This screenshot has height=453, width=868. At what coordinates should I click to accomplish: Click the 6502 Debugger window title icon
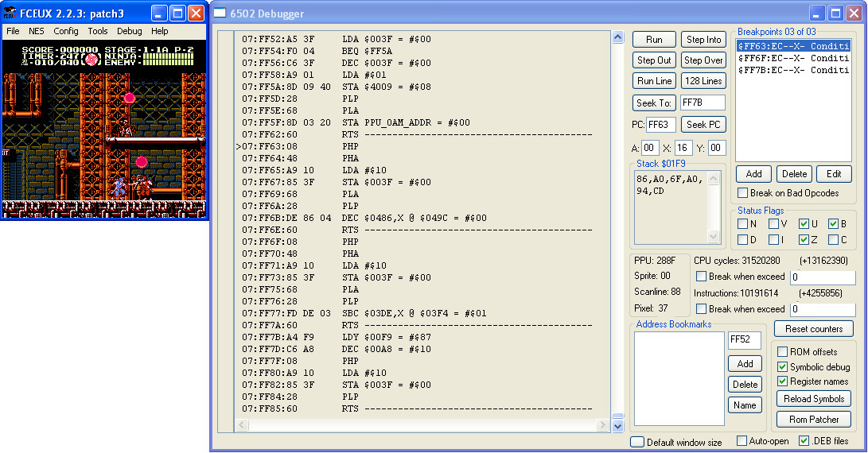coord(220,14)
